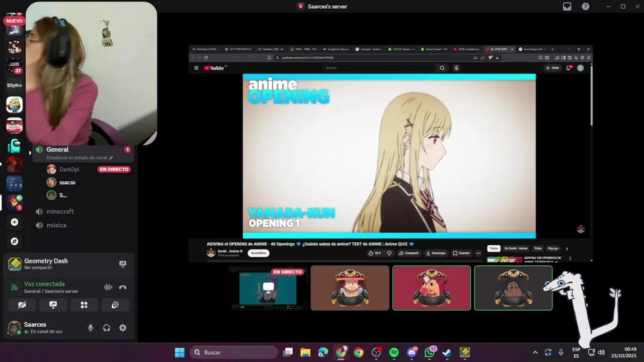Open the Discord inbox icon in title bar
The image size is (644, 362).
(567, 7)
